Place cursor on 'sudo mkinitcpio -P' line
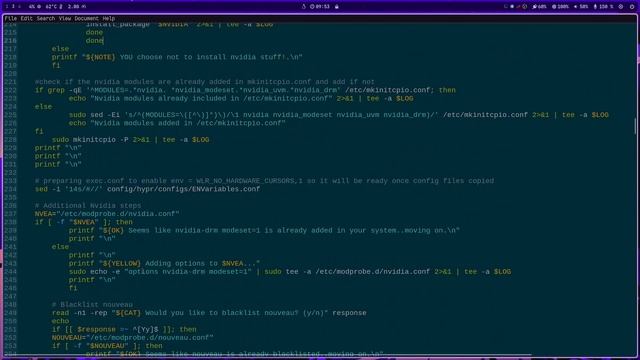Screen dimensions: 640x360 [130, 140]
